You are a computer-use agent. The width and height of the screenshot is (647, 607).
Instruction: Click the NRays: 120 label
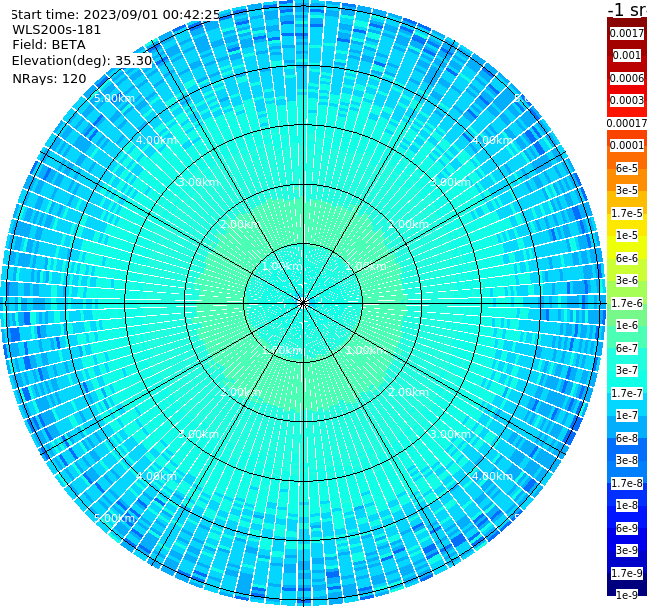pos(49,78)
